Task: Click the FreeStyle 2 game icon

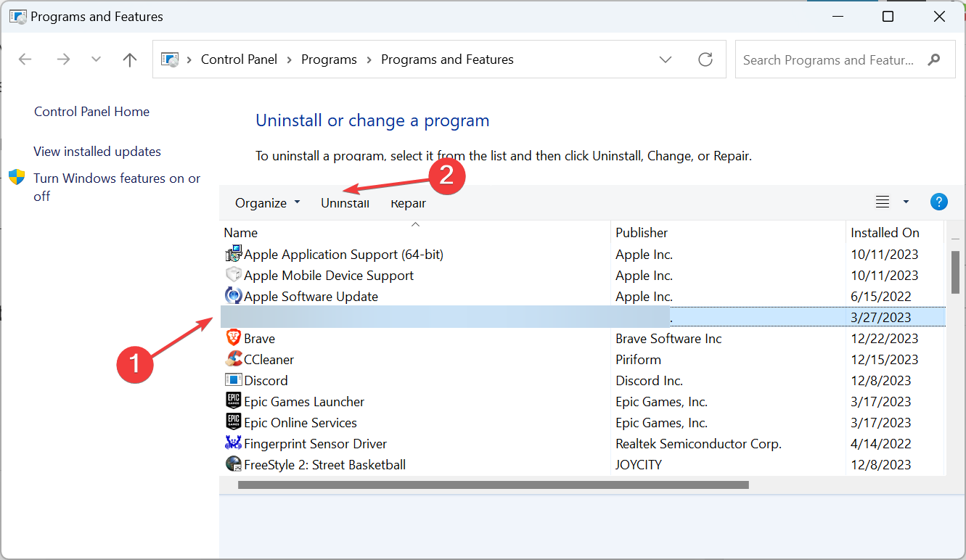Action: 233,464
